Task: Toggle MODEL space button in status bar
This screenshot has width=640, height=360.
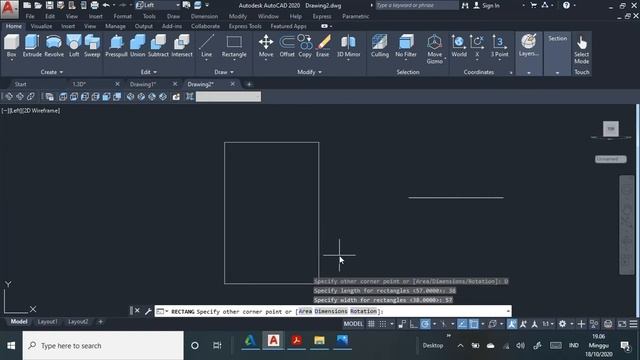Action: (x=353, y=324)
